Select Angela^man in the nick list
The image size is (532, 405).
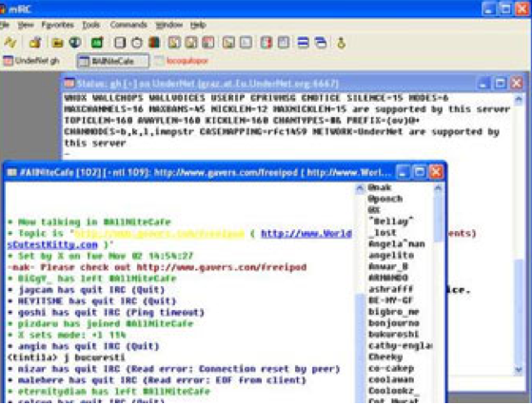(x=397, y=244)
